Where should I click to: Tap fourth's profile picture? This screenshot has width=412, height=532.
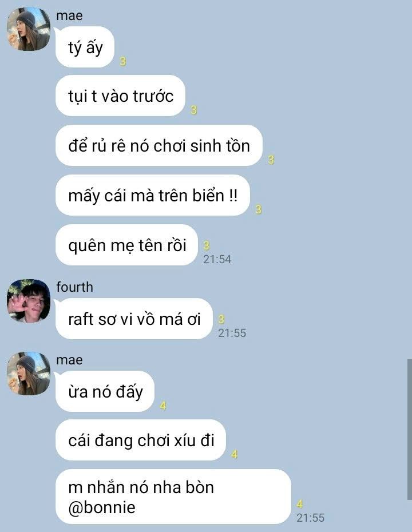(x=29, y=301)
